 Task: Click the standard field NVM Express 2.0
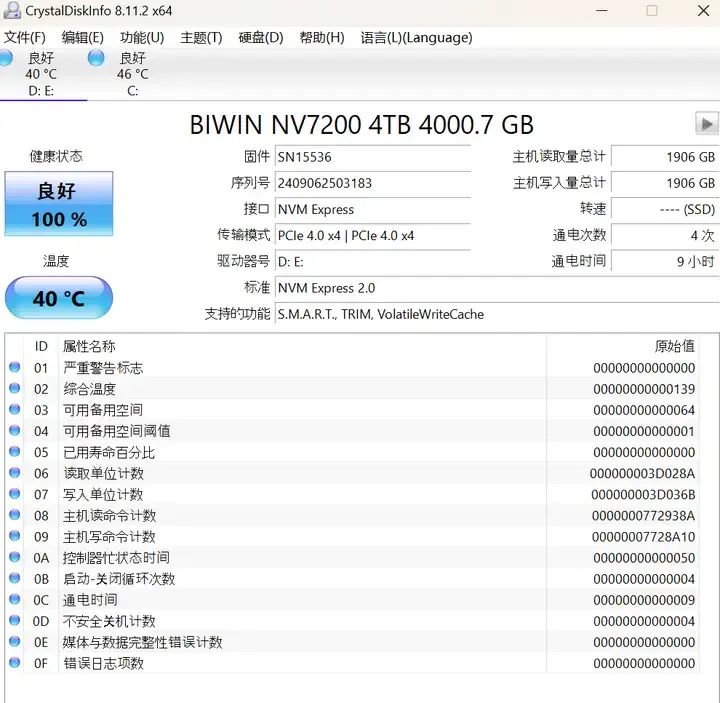pos(497,288)
